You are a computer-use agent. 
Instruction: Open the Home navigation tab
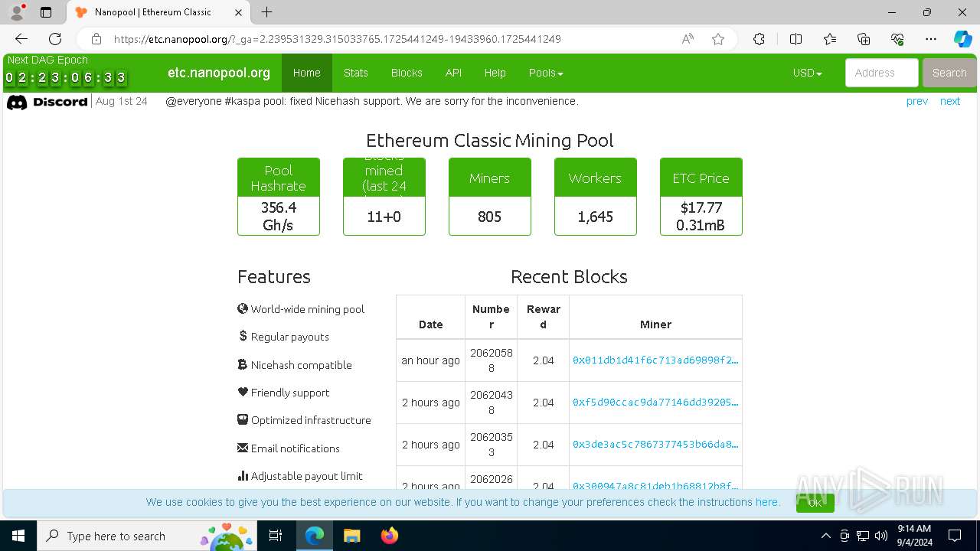click(x=306, y=73)
